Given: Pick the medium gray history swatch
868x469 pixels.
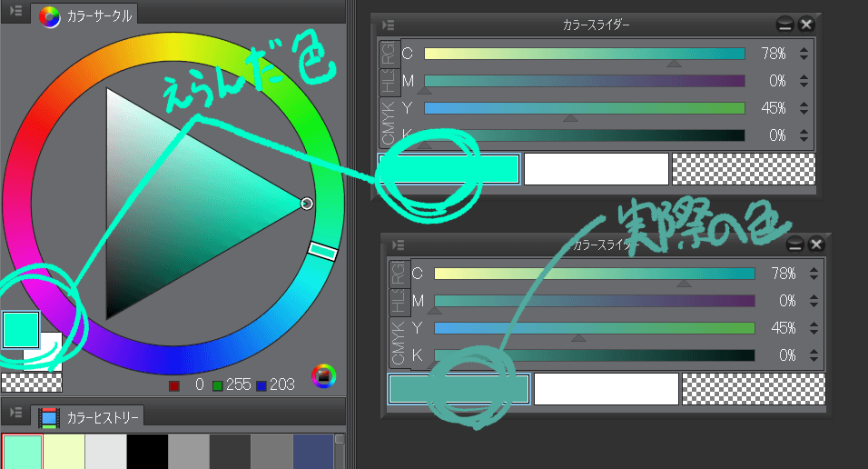Looking at the screenshot, I should [189, 452].
